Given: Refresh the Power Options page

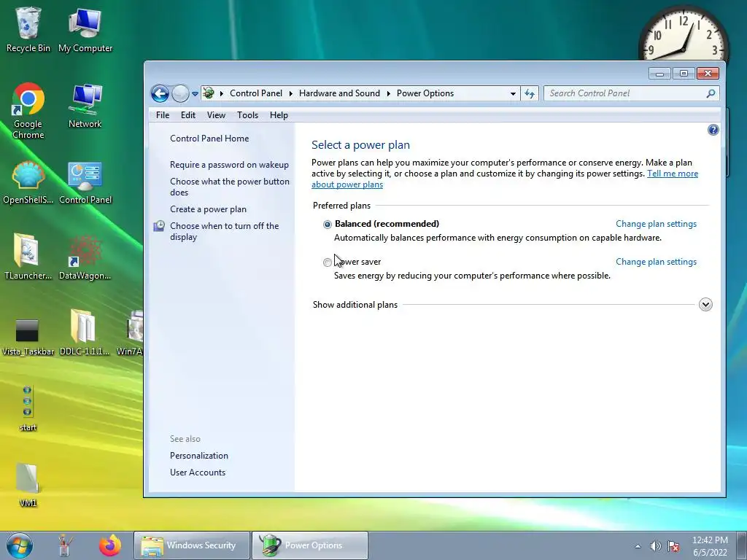Looking at the screenshot, I should [x=530, y=93].
